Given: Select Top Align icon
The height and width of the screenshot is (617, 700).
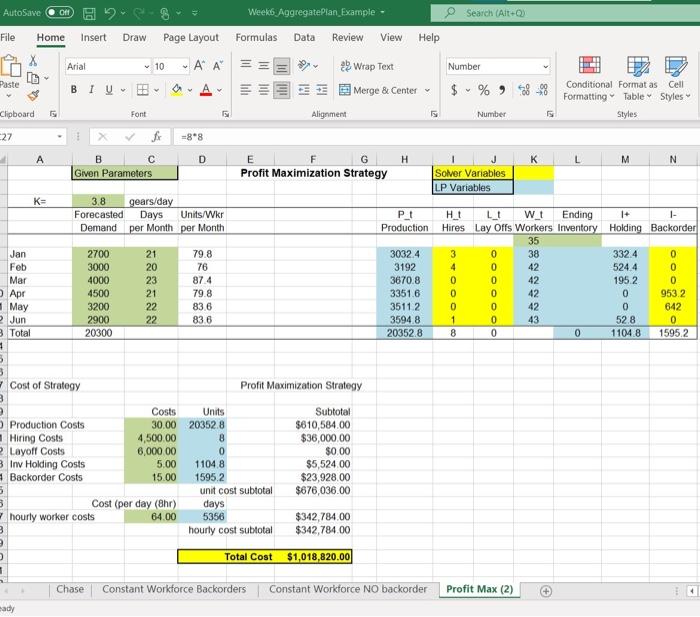Looking at the screenshot, I should [x=246, y=66].
